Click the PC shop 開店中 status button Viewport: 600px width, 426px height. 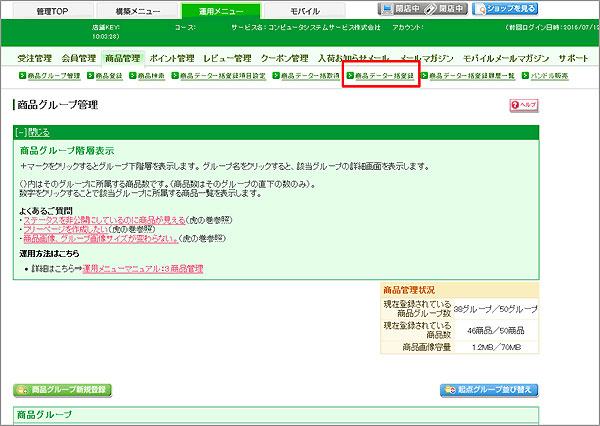[400, 9]
